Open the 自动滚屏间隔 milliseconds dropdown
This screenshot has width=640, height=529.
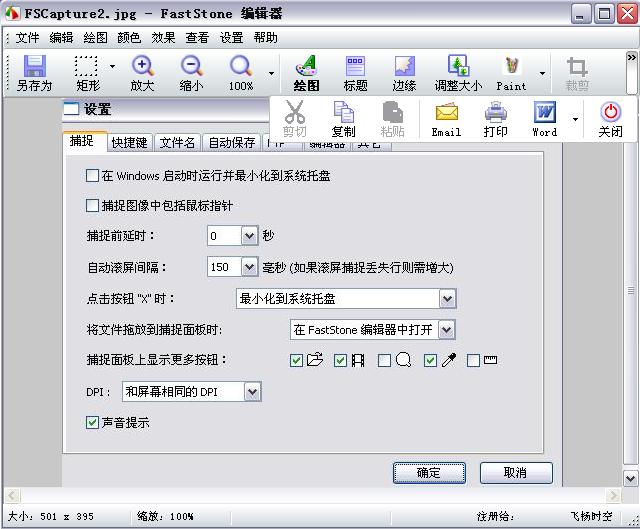pyautogui.click(x=249, y=267)
